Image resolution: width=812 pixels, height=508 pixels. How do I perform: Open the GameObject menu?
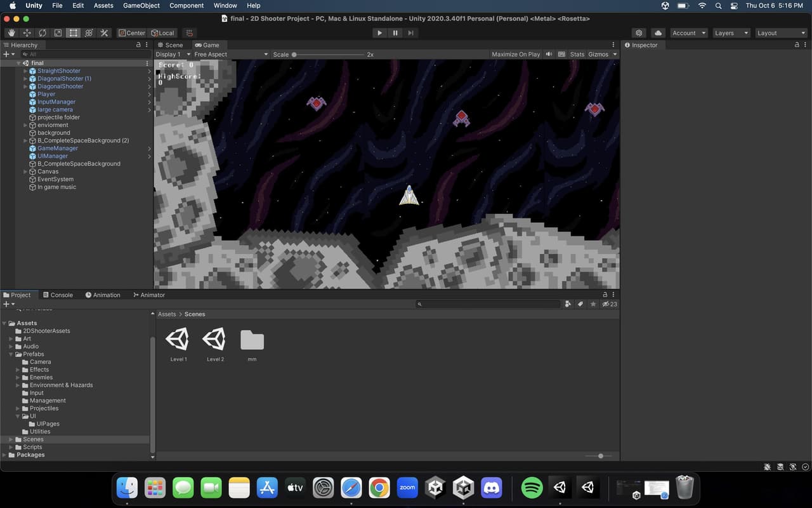pos(141,5)
